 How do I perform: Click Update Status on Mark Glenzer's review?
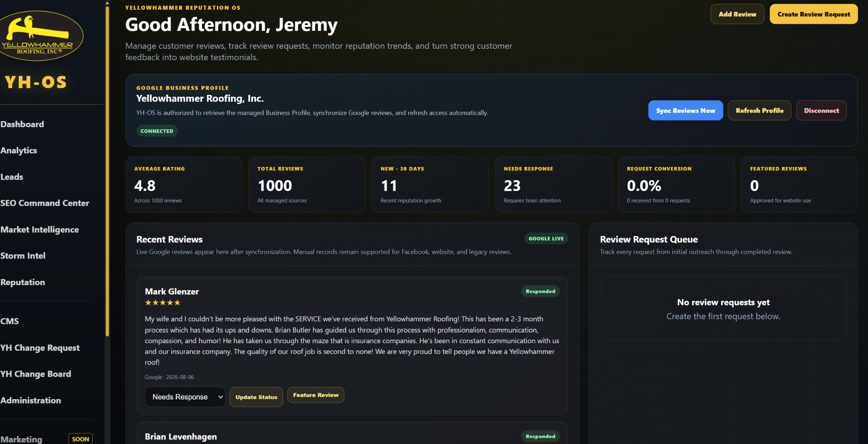[256, 397]
